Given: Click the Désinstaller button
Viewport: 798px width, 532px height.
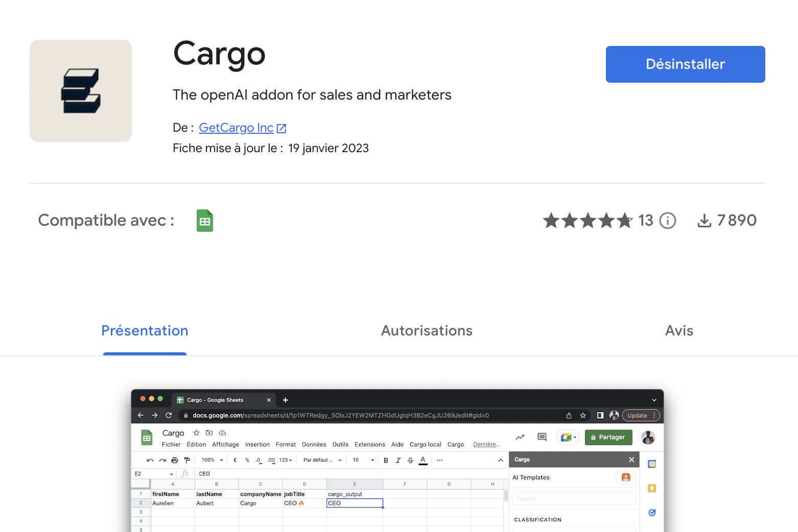Looking at the screenshot, I should click(x=685, y=64).
